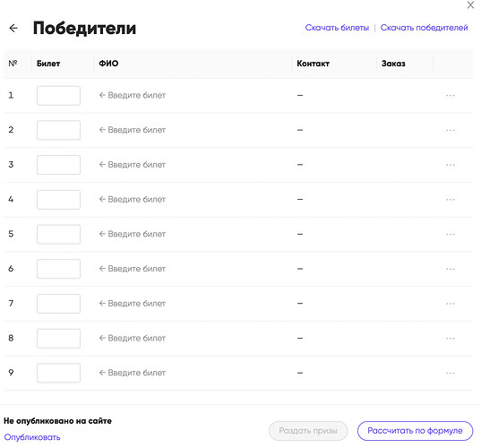Image resolution: width=481 pixels, height=448 pixels.
Task: Open the three-dot menu for row 9
Action: coord(451,373)
